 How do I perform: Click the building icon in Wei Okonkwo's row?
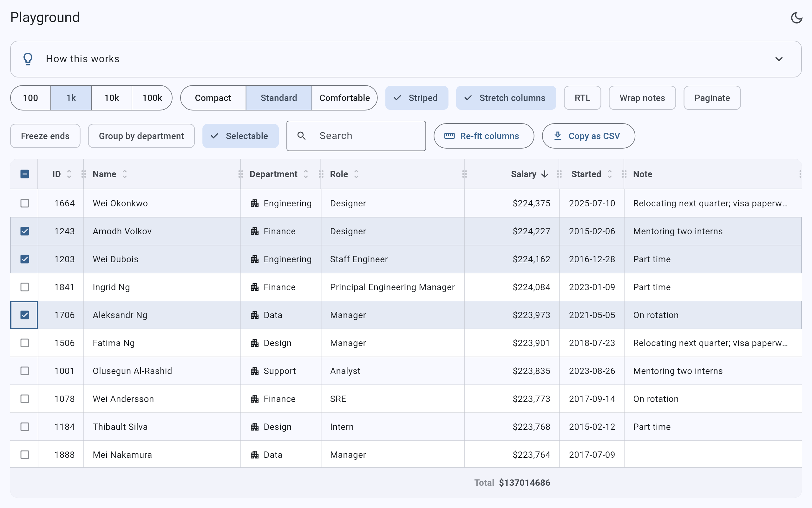pos(255,203)
